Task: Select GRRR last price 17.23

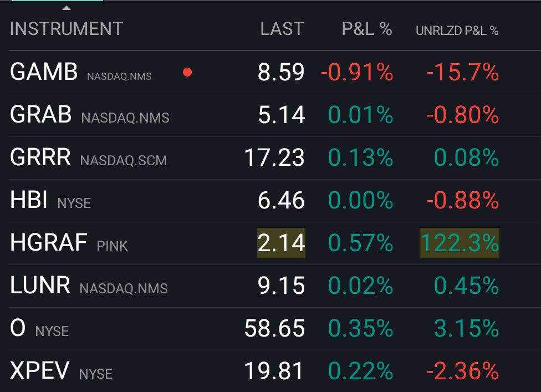Action: pyautogui.click(x=274, y=157)
